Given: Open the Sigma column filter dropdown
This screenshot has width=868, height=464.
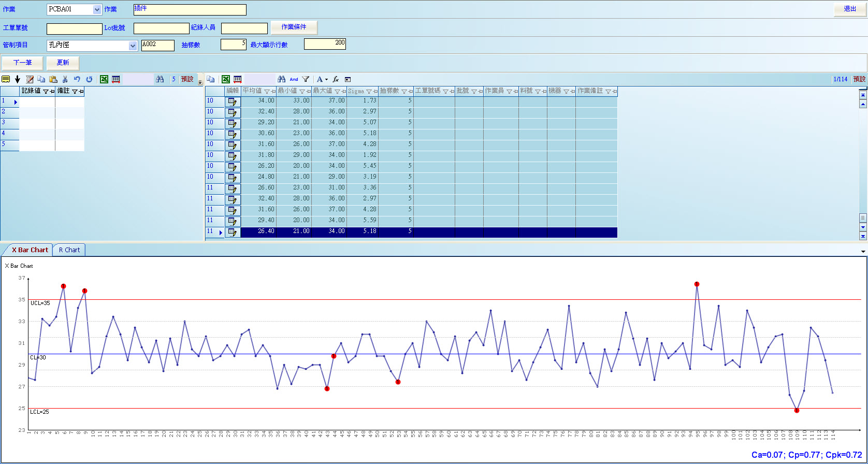Looking at the screenshot, I should pos(369,92).
